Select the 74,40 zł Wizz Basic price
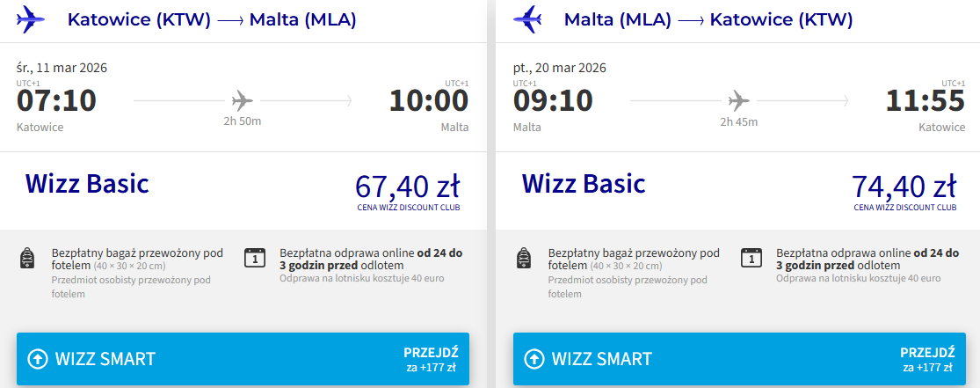Viewport: 980px width, 388px height. click(904, 187)
